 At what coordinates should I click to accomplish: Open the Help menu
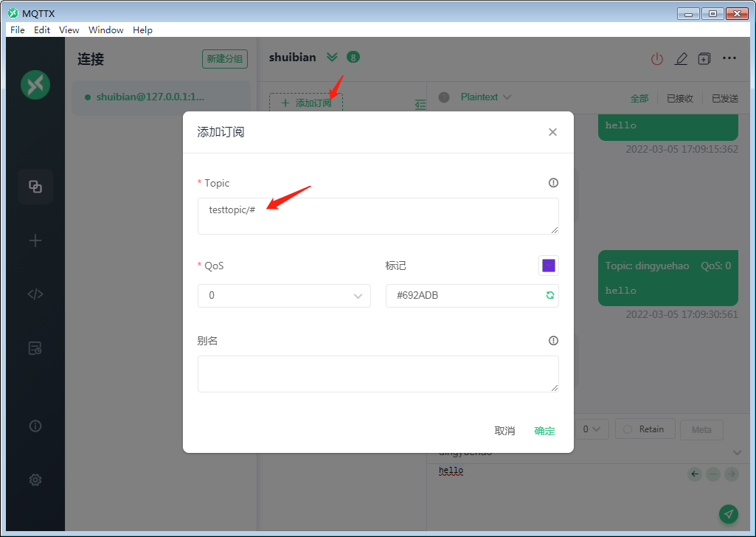coord(142,30)
